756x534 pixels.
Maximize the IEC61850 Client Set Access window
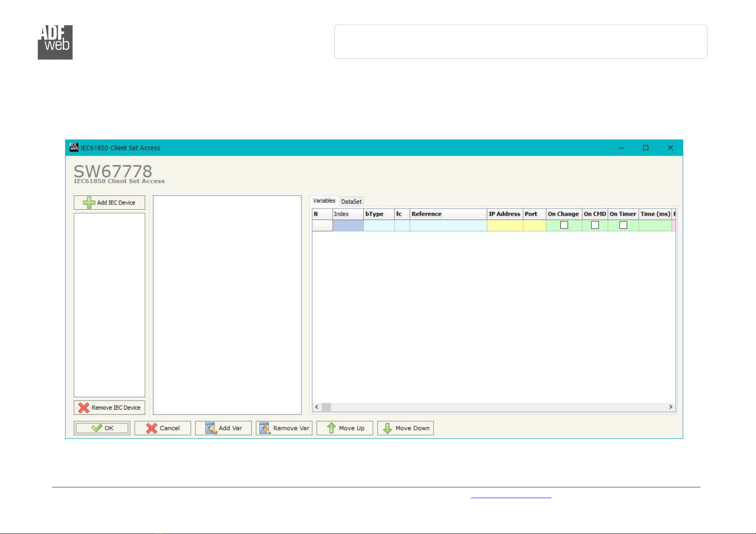point(646,148)
